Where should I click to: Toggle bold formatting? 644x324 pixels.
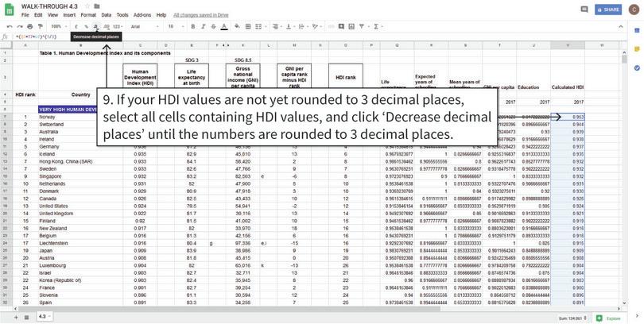[193, 26]
